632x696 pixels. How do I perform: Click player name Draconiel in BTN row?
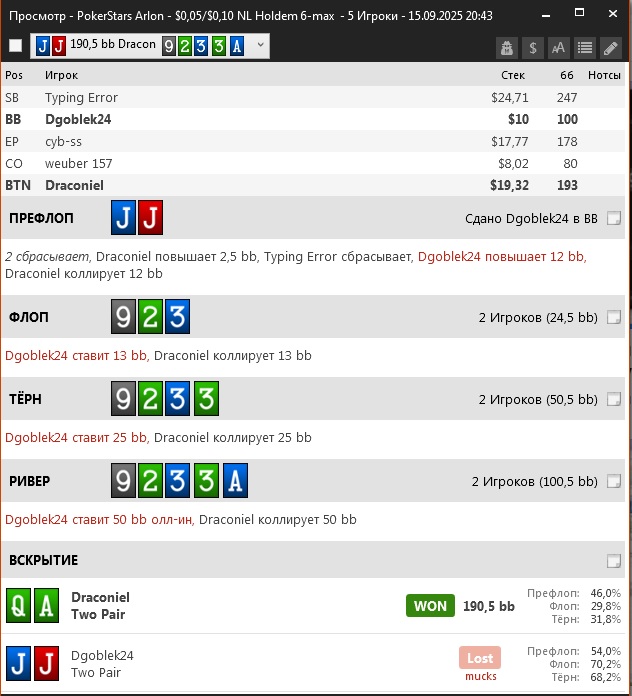[74, 185]
